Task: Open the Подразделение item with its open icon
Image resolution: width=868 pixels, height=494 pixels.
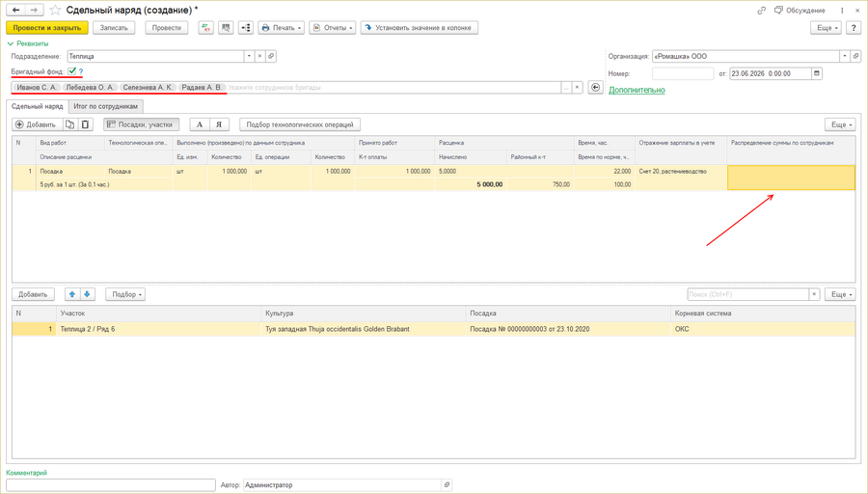Action: click(271, 56)
